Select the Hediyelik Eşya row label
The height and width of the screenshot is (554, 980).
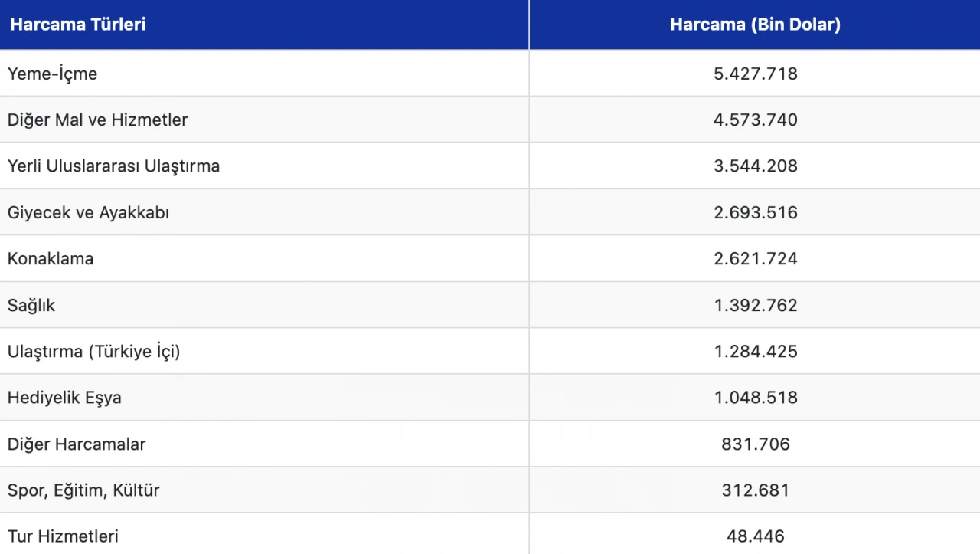[64, 398]
